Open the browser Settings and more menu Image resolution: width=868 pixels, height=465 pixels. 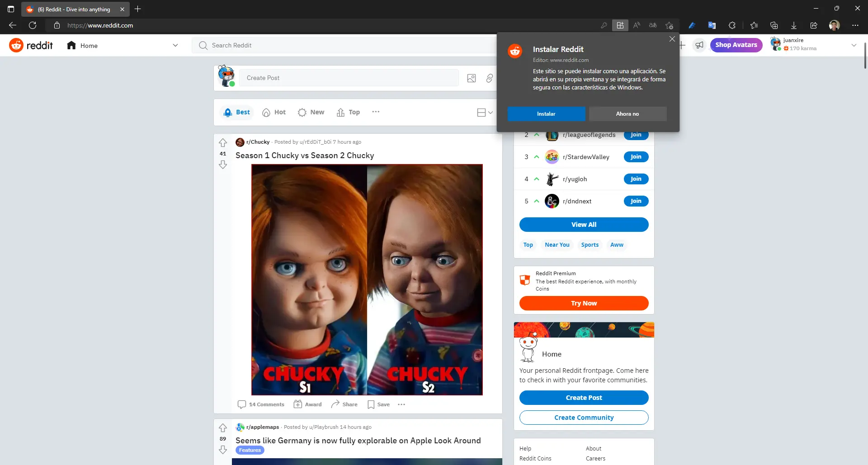coord(855,25)
